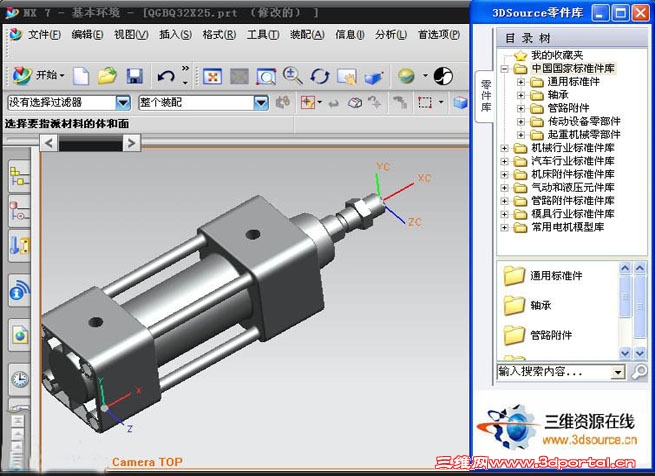Expand the 轴承 tree node
This screenshot has width=655, height=476.
click(520, 95)
